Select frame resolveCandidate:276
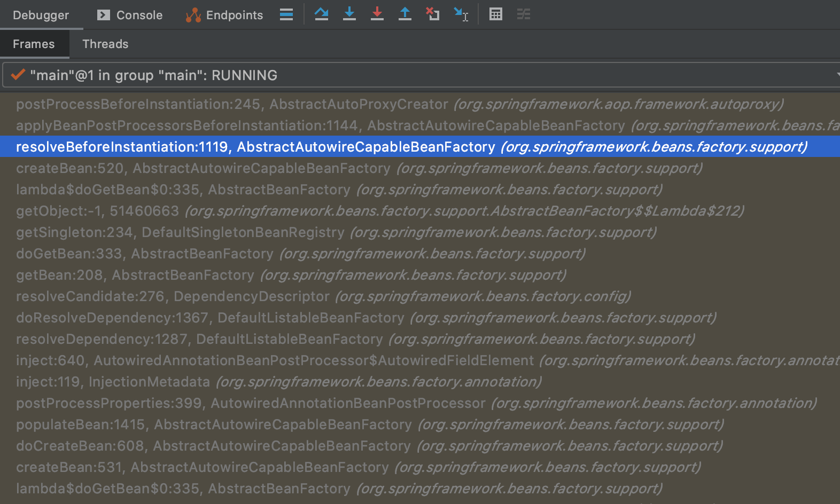 pos(420,296)
